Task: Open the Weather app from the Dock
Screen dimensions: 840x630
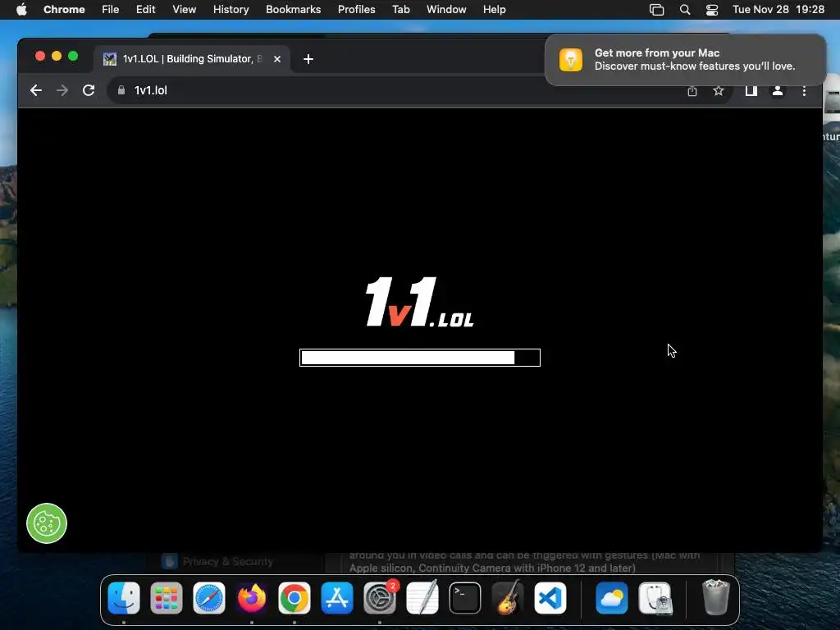Action: pyautogui.click(x=612, y=598)
